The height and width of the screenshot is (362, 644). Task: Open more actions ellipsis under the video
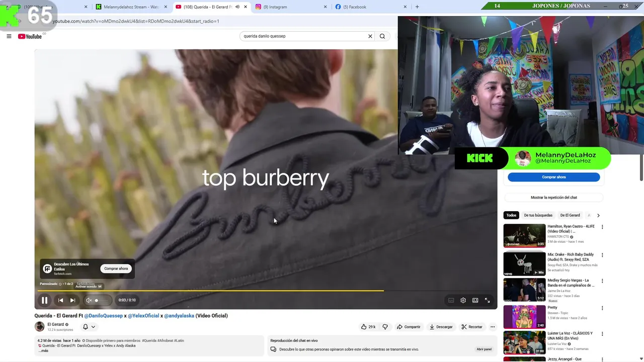tap(493, 327)
